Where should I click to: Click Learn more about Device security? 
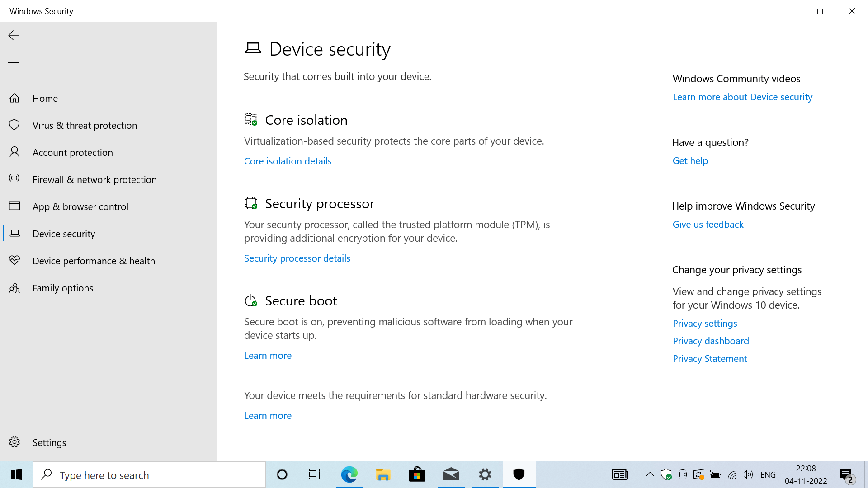pyautogui.click(x=742, y=97)
